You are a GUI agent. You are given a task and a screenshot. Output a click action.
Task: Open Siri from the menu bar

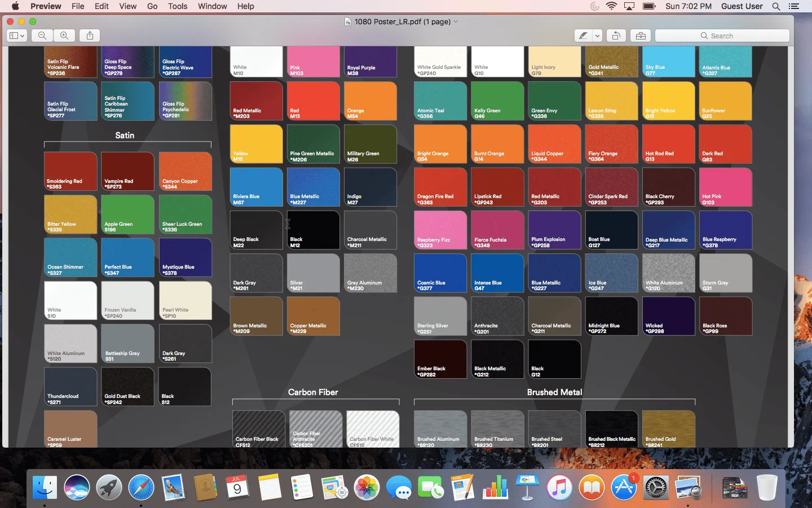tap(594, 6)
